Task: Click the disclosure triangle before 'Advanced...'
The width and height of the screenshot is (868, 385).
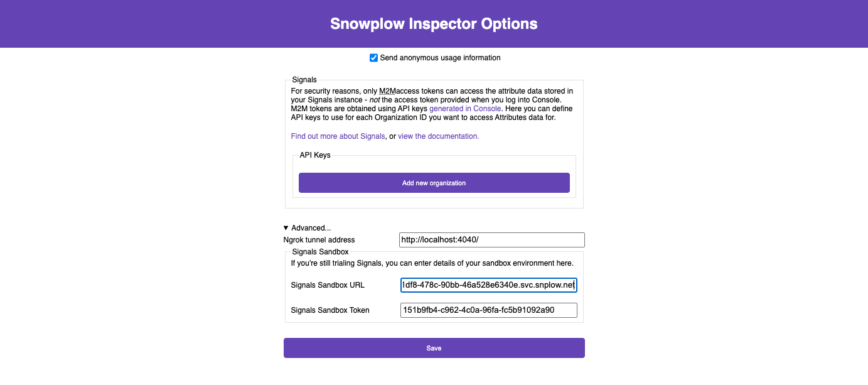Action: pyautogui.click(x=286, y=227)
